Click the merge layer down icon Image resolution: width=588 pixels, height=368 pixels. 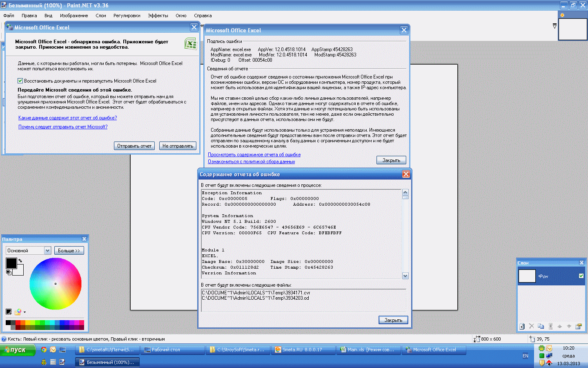pyautogui.click(x=550, y=326)
